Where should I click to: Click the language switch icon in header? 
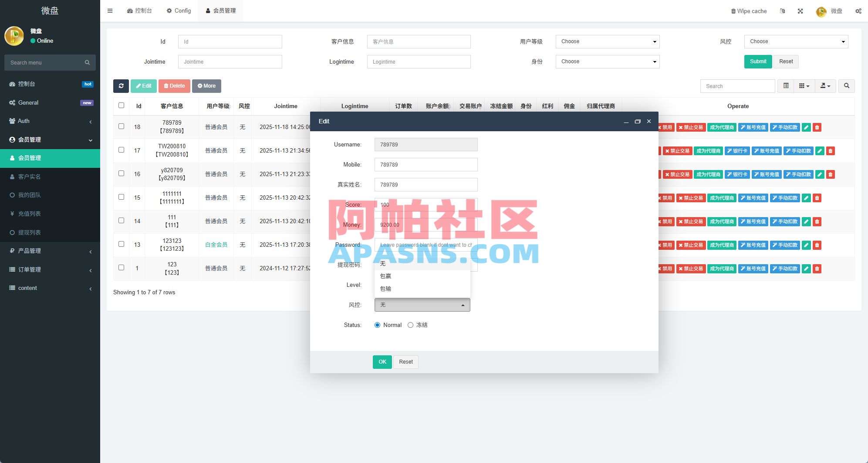point(783,11)
